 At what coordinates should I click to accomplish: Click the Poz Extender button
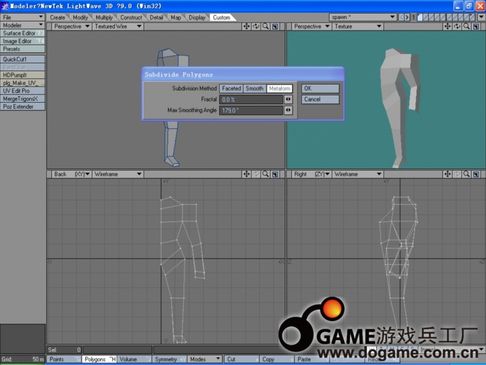23,107
